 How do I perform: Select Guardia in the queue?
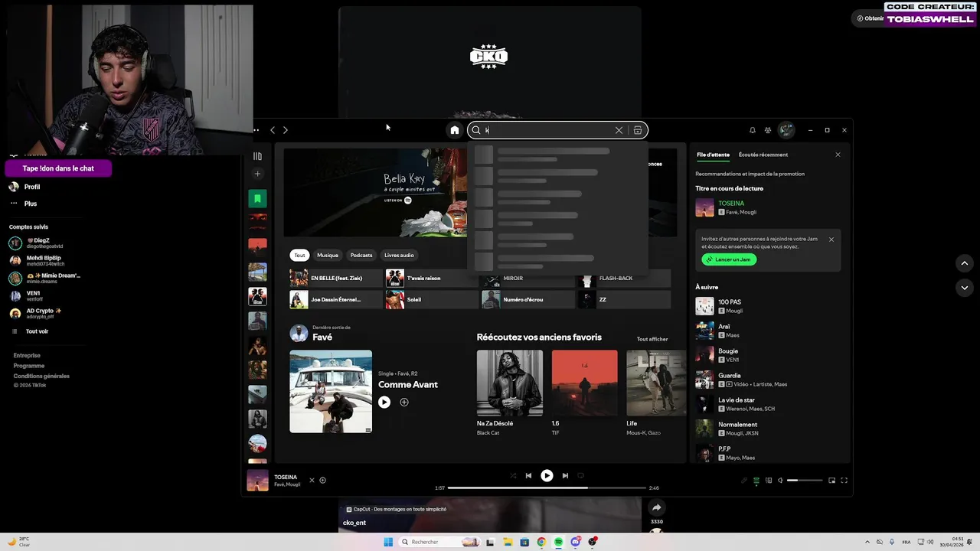(x=768, y=380)
